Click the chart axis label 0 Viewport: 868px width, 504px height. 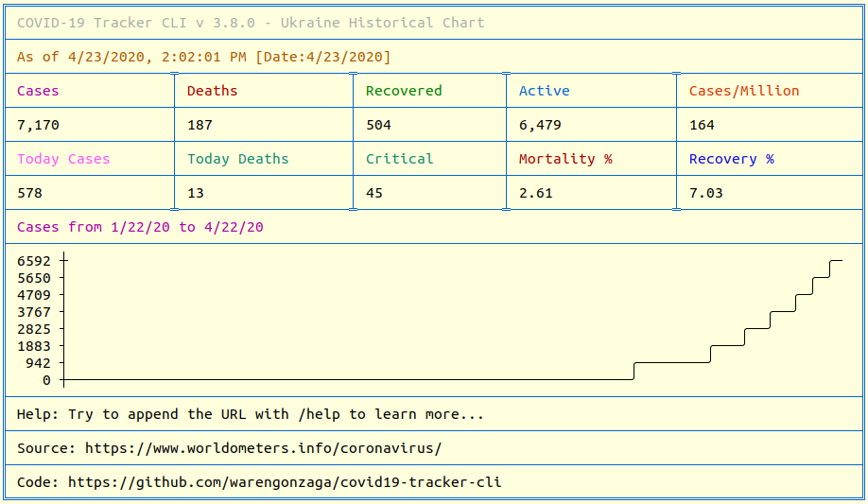point(46,380)
